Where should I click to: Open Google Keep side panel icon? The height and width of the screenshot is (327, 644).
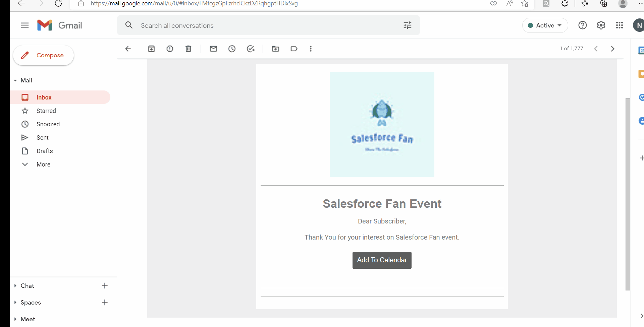click(x=641, y=74)
